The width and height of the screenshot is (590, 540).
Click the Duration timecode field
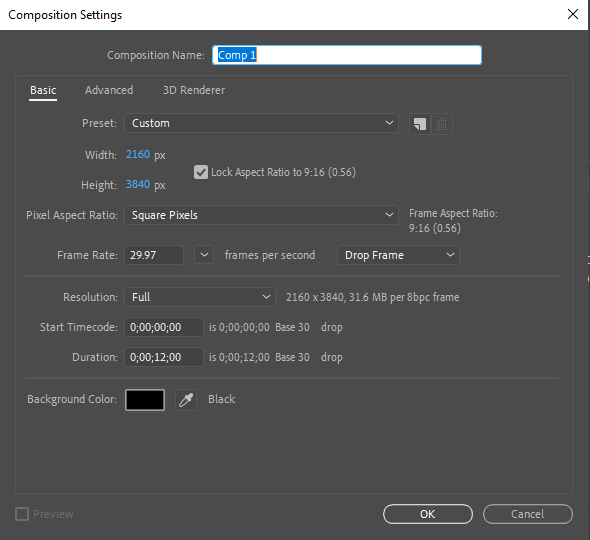tap(164, 357)
